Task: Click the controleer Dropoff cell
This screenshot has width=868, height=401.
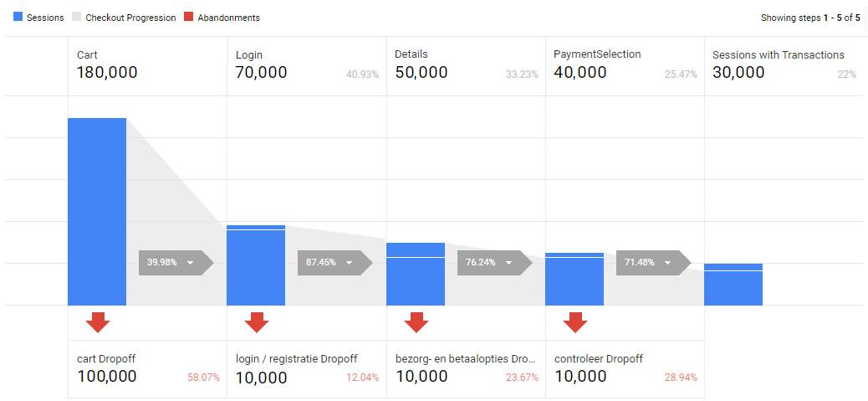Action: tap(625, 369)
